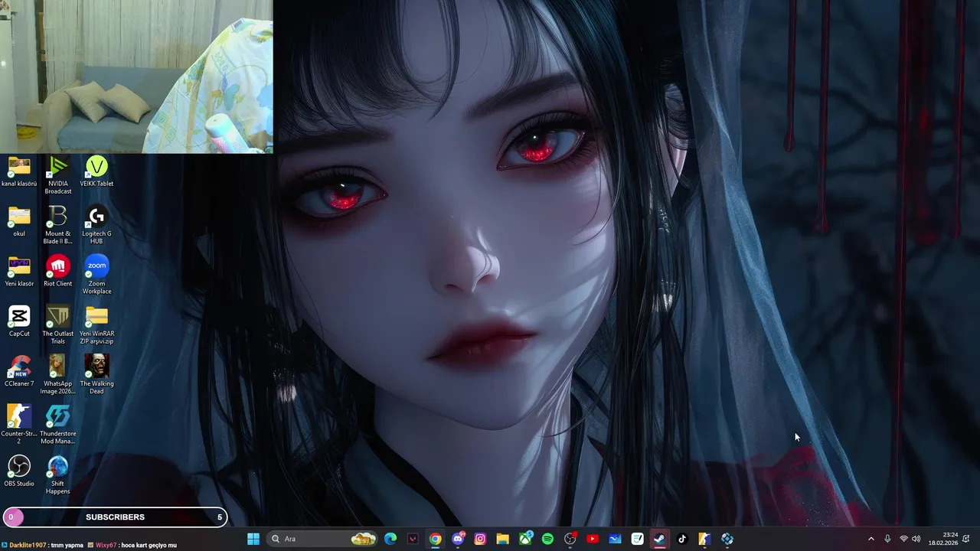Open File Explorer from taskbar
The width and height of the screenshot is (980, 551).
click(502, 539)
